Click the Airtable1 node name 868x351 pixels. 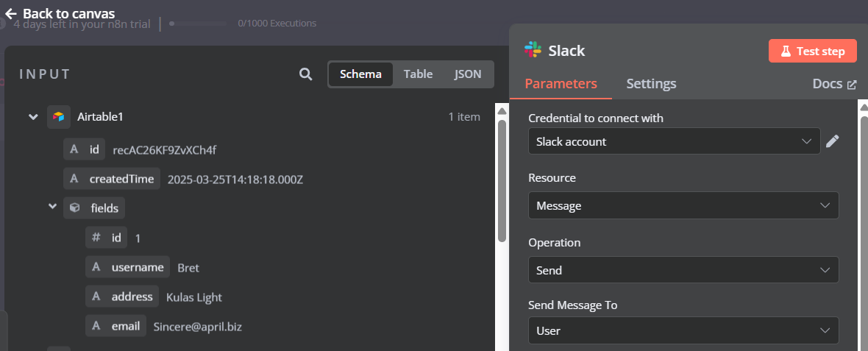[x=100, y=117]
